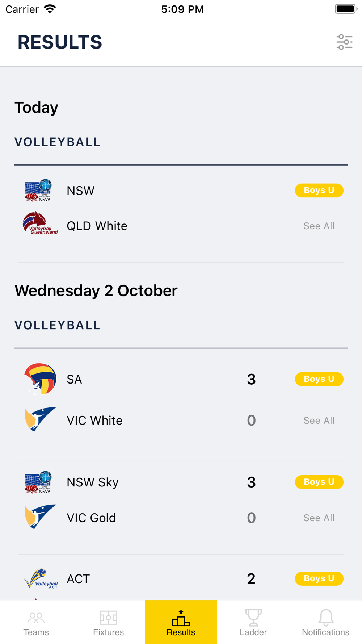Open the NSW Sky match row
Viewport: 362px width, 644px height.
181,500
